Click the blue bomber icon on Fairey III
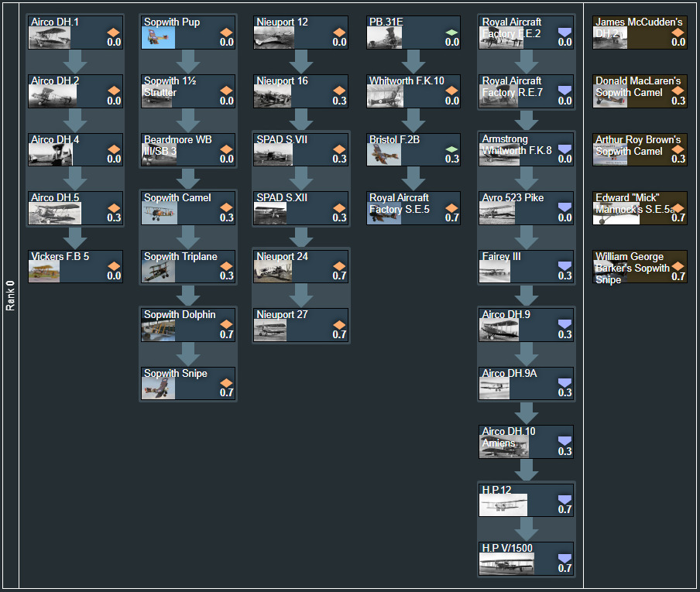 [564, 266]
